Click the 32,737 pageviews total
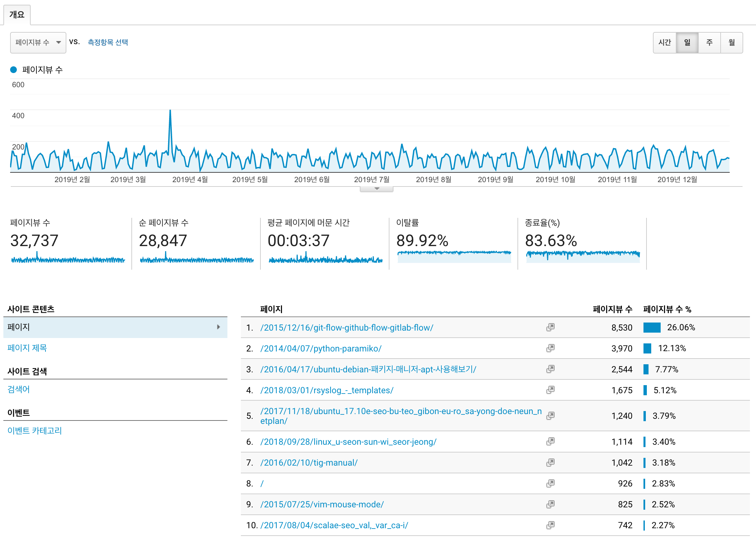 click(x=34, y=240)
